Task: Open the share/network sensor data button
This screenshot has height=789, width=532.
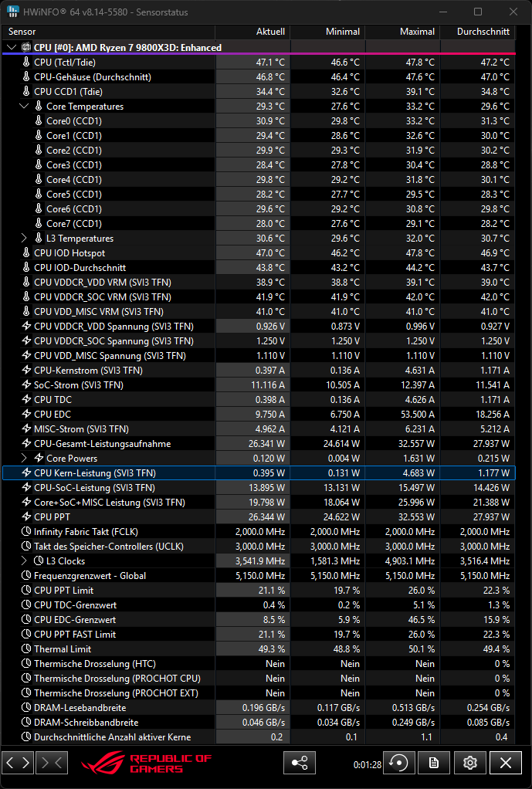Action: tap(300, 763)
